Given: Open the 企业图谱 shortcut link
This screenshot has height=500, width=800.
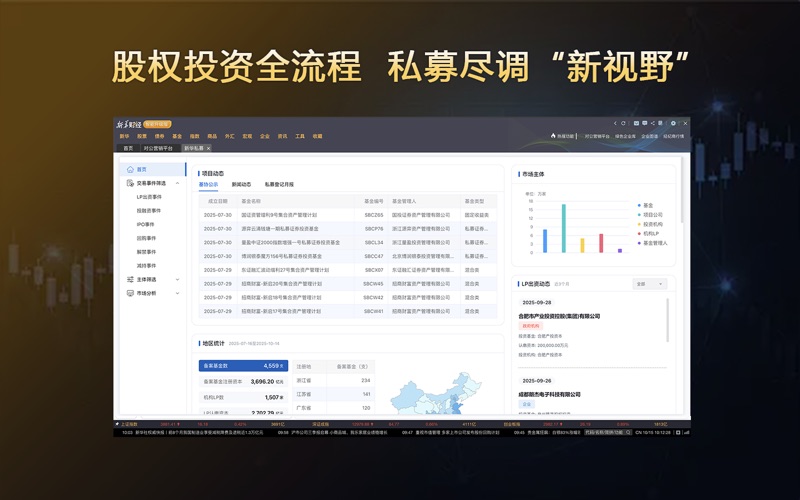Looking at the screenshot, I should coord(649,136).
